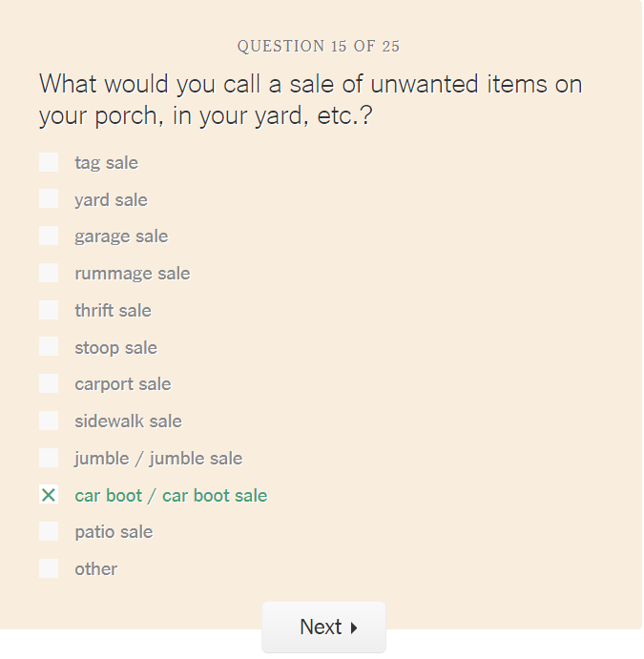Click the 'other' option text
This screenshot has width=644, height=659.
[x=96, y=568]
